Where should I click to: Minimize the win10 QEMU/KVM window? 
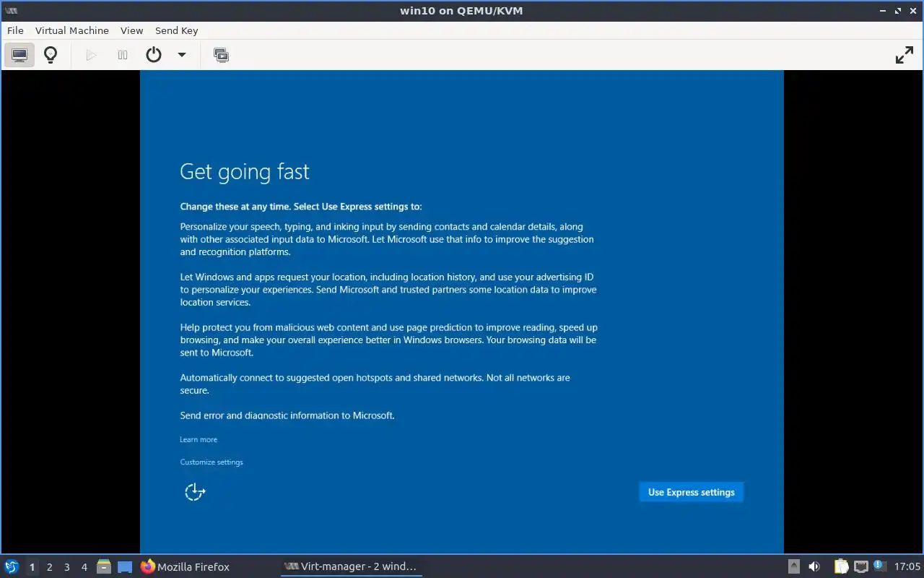click(x=884, y=11)
